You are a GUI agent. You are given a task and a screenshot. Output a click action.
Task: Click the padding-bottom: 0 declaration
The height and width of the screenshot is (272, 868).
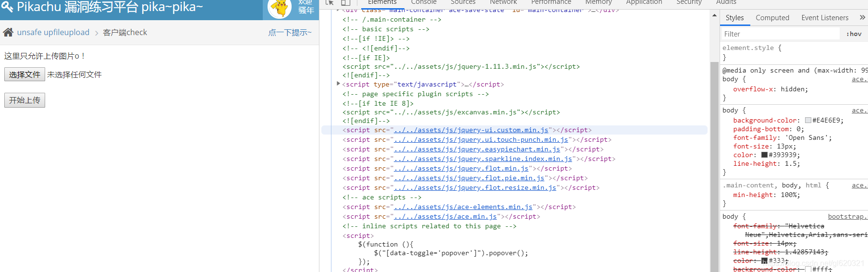(x=769, y=129)
